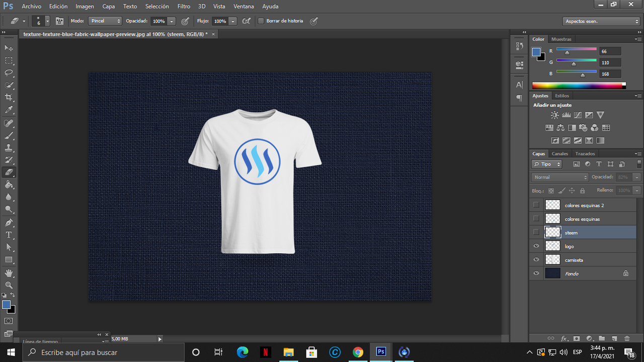This screenshot has width=644, height=362.
Task: Select the Eraser tool
Action: pos(9,172)
